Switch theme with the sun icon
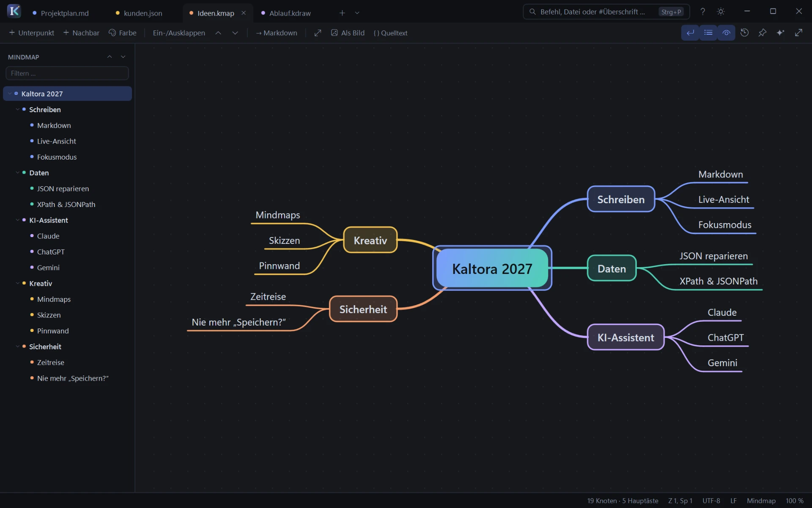 click(721, 12)
